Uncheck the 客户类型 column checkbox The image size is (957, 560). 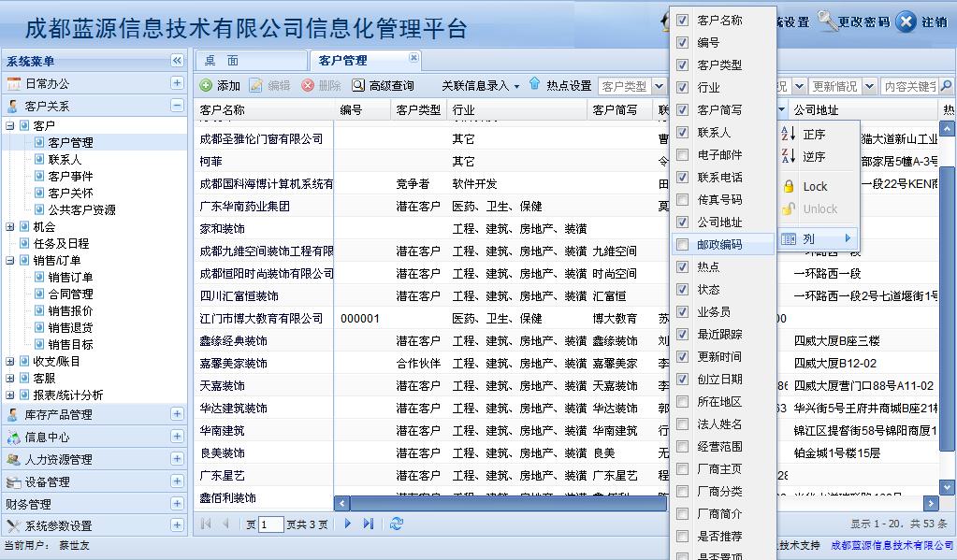[682, 65]
